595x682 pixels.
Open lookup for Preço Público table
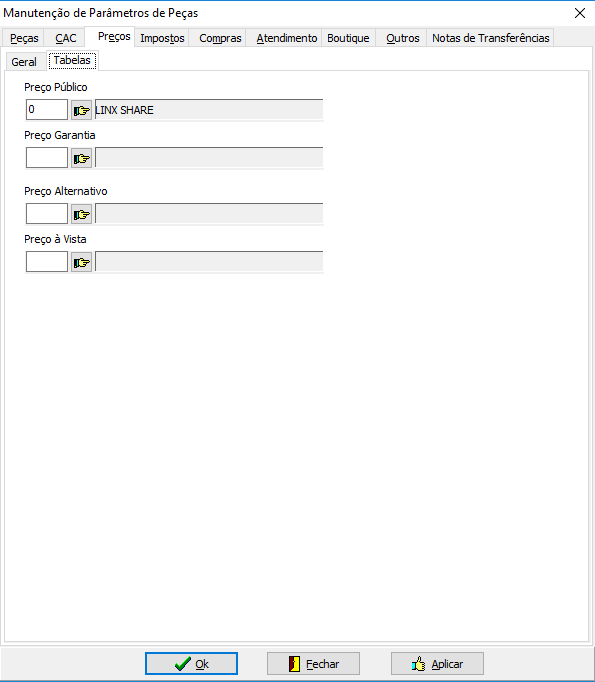(81, 110)
